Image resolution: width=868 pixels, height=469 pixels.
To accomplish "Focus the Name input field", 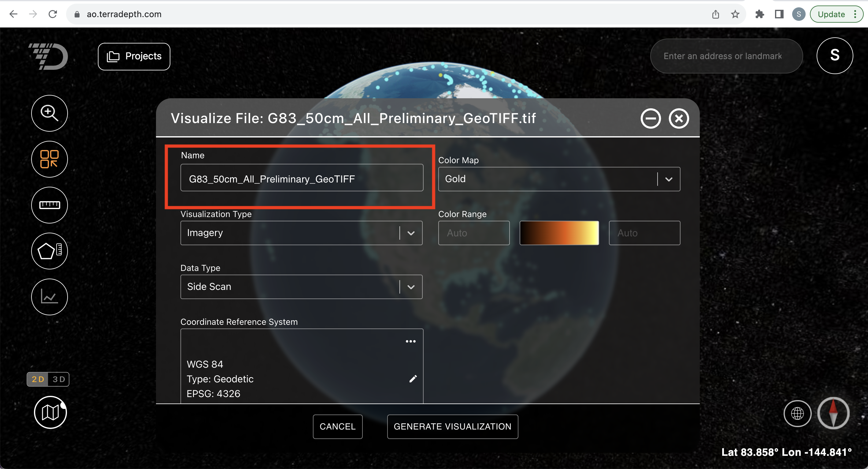I will 302,178.
